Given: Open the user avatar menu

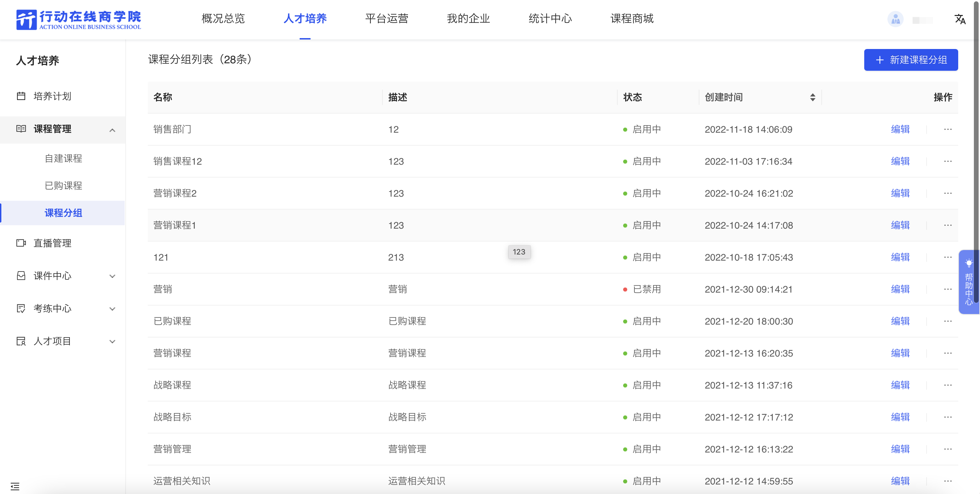Looking at the screenshot, I should coord(895,19).
